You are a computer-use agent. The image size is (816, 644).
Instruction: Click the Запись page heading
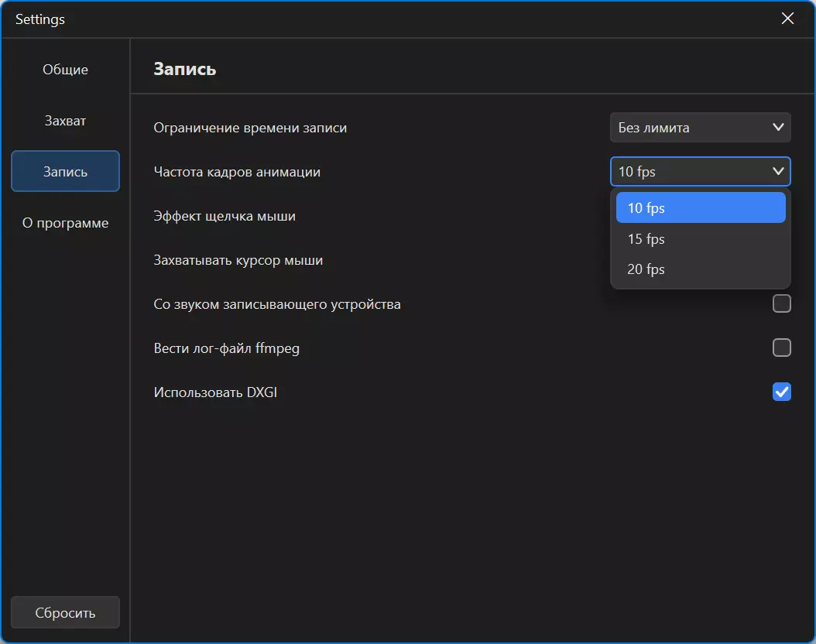[x=185, y=69]
